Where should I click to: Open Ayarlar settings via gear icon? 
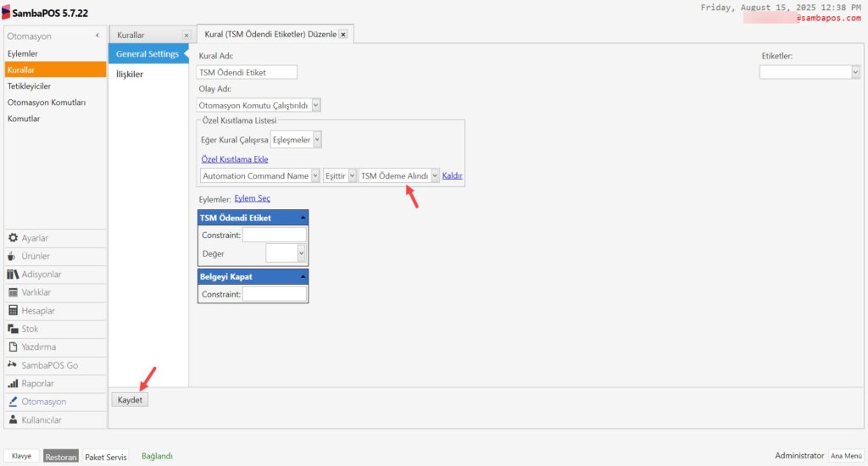tap(13, 238)
